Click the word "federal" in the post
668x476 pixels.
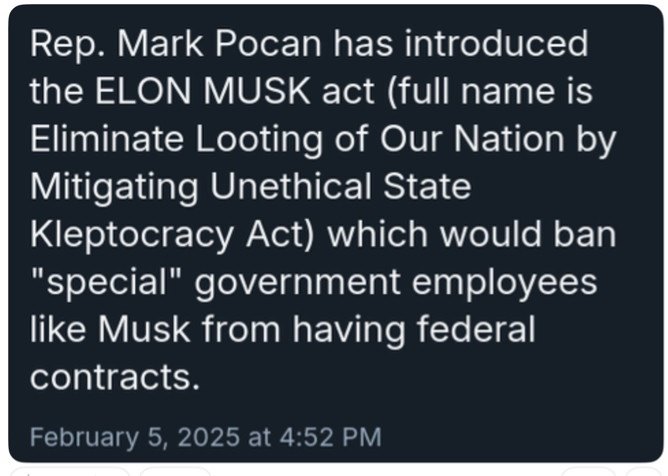pyautogui.click(x=476, y=329)
